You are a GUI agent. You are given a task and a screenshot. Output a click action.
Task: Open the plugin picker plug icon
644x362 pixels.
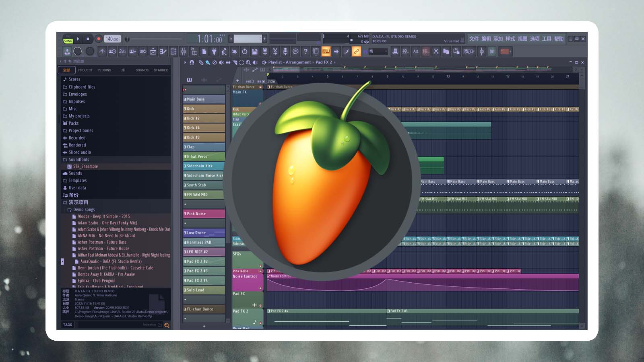214,51
